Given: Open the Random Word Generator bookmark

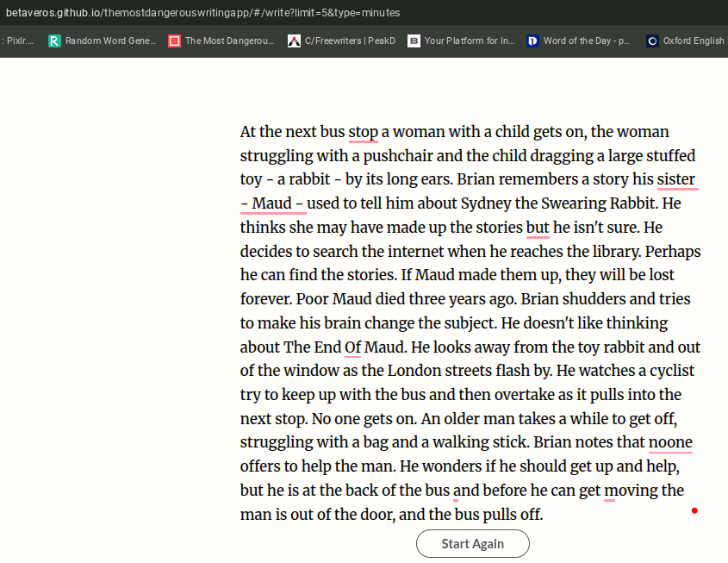Looking at the screenshot, I should [103, 41].
